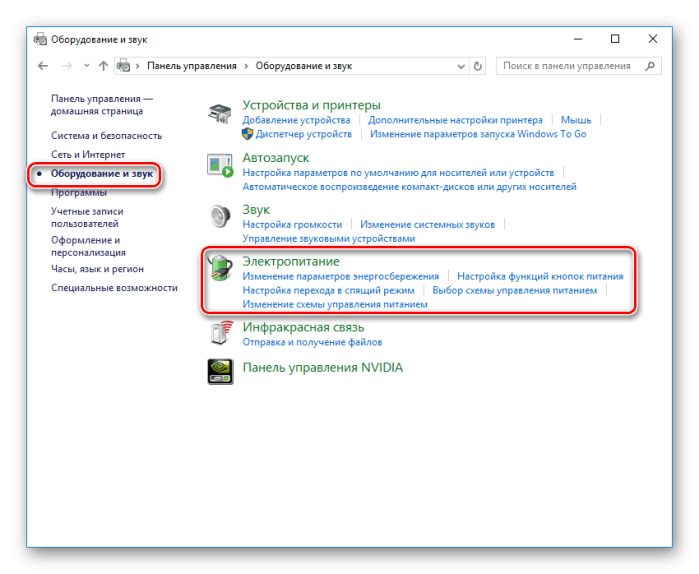Go up one level with the up arrow
Screen dimensions: 699x574
(x=103, y=66)
